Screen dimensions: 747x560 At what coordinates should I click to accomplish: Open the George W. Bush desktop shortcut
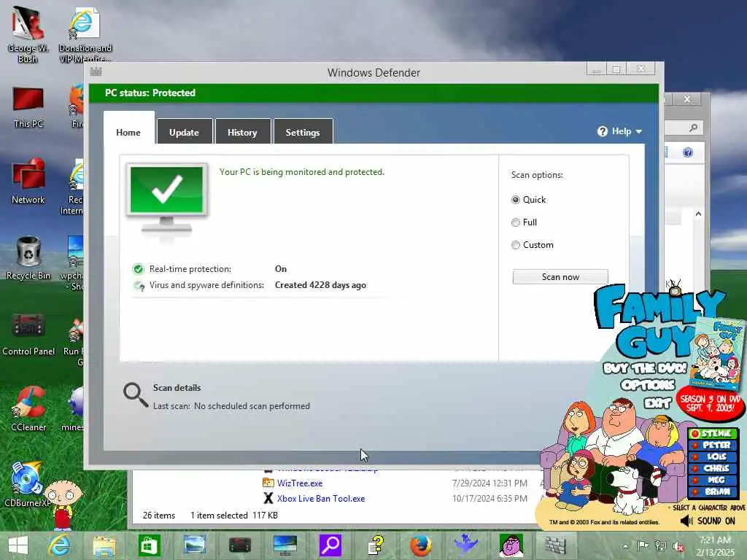[28, 34]
